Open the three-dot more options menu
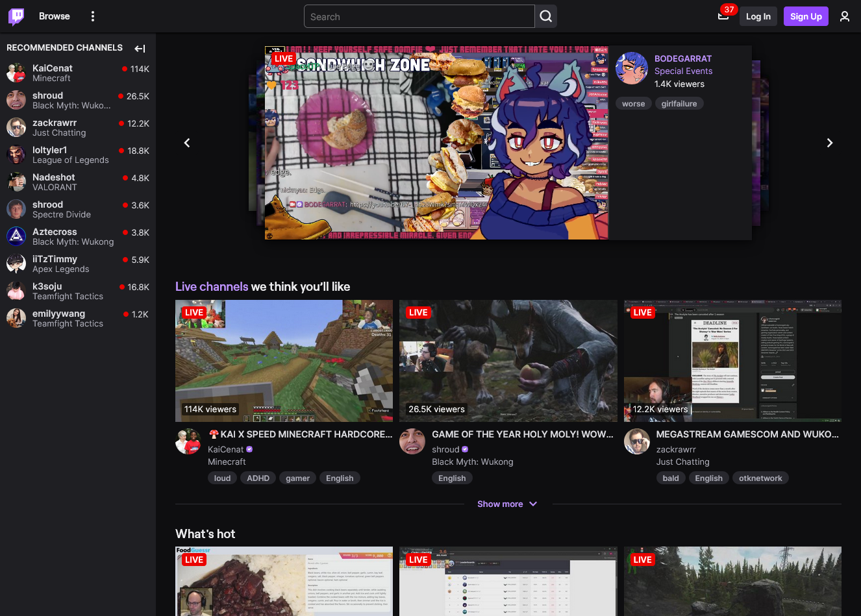Screen dimensions: 861x616 click(x=93, y=16)
